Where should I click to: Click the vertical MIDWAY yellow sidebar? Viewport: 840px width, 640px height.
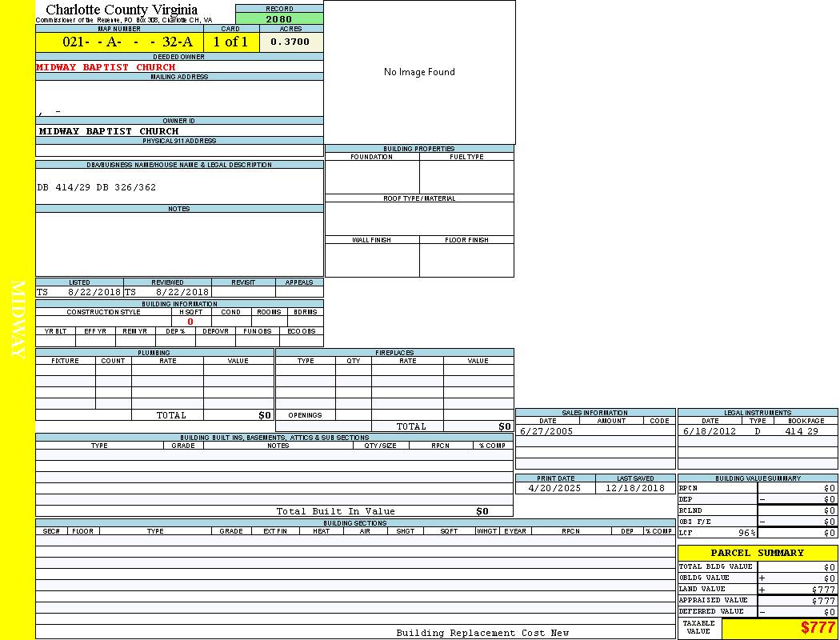coord(18,320)
